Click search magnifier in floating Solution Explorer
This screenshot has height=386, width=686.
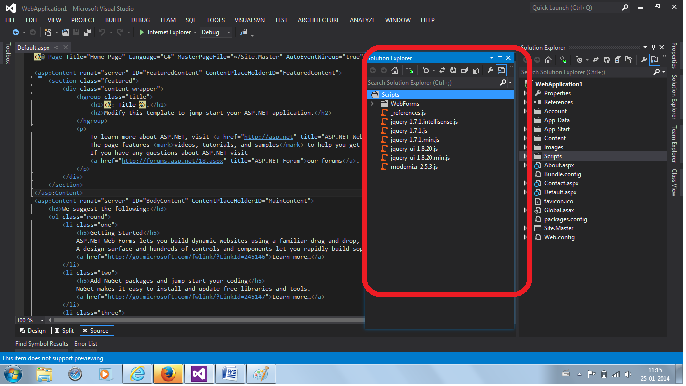503,82
